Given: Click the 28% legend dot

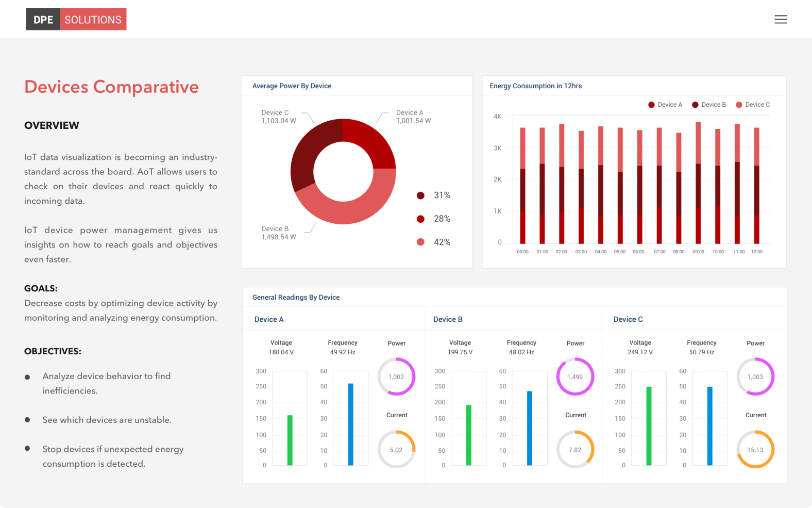Looking at the screenshot, I should point(420,219).
